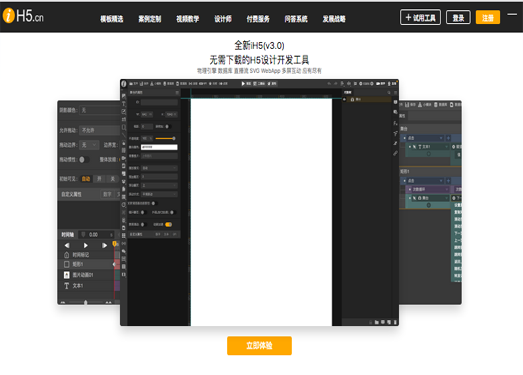This screenshot has width=523, height=375.
Task: Click the iH5.cn logo
Action: coord(23,16)
